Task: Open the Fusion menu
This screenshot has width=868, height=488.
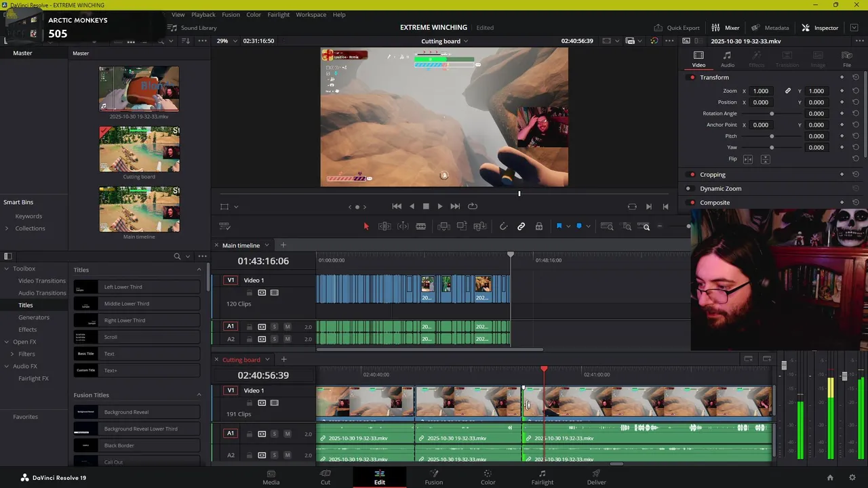Action: coord(231,14)
